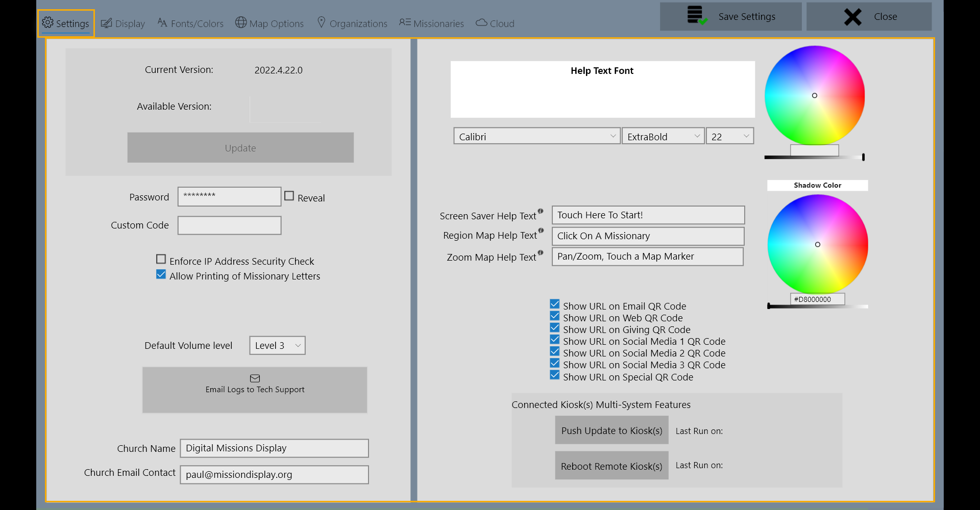
Task: Click the Missionaries icon
Action: click(x=406, y=22)
